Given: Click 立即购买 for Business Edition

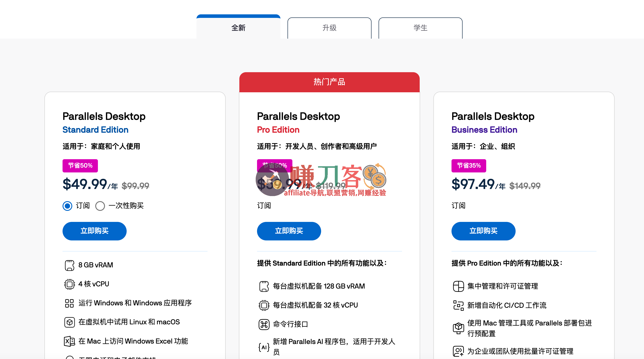Looking at the screenshot, I should 483,231.
